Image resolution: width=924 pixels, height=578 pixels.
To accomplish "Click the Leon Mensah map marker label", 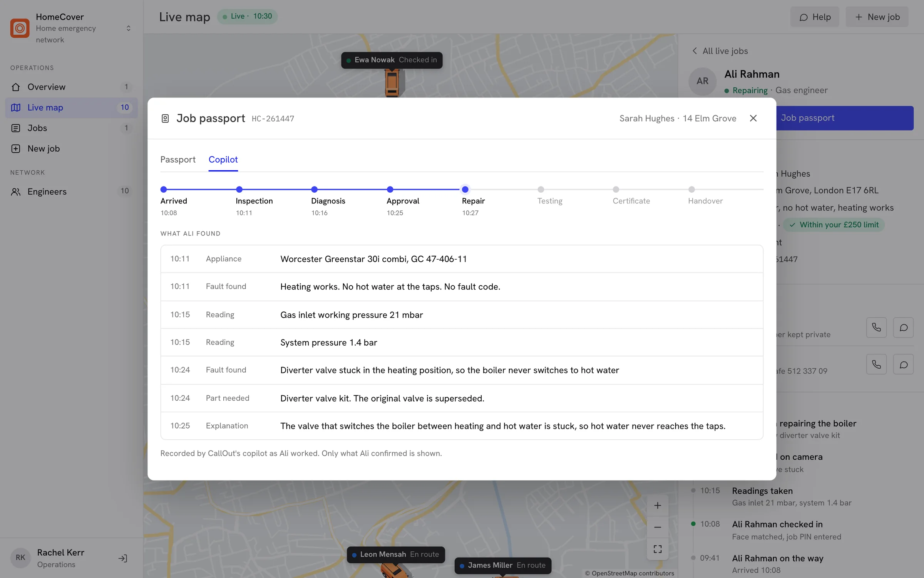I will 396,554.
